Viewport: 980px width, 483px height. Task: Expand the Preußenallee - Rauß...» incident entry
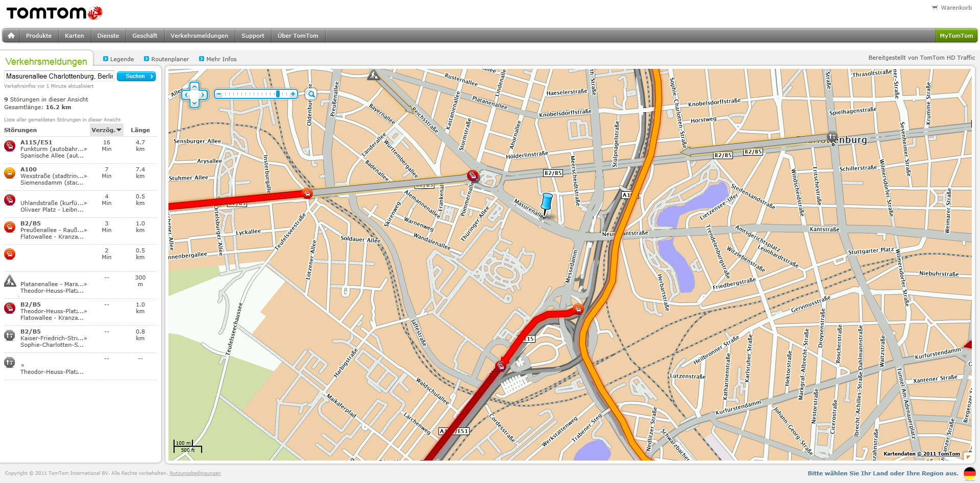(x=54, y=230)
